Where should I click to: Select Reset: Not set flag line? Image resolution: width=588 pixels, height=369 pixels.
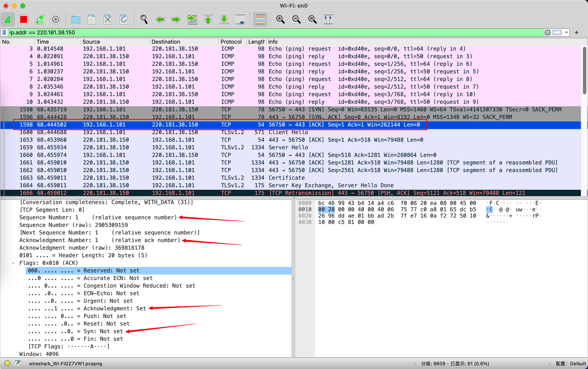tap(79, 324)
